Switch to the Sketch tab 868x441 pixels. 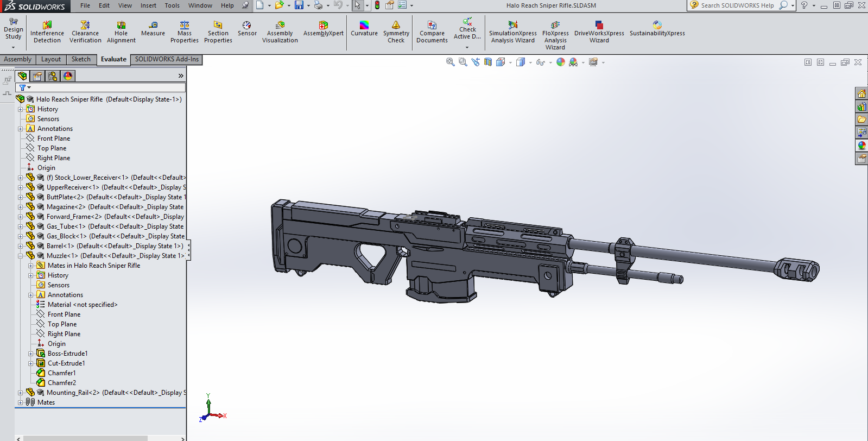[81, 59]
